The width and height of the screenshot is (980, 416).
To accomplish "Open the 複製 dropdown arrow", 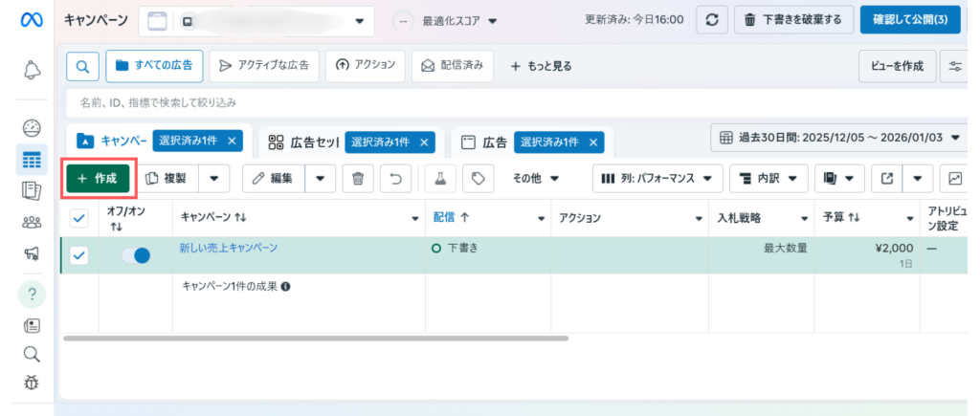I will pos(214,178).
